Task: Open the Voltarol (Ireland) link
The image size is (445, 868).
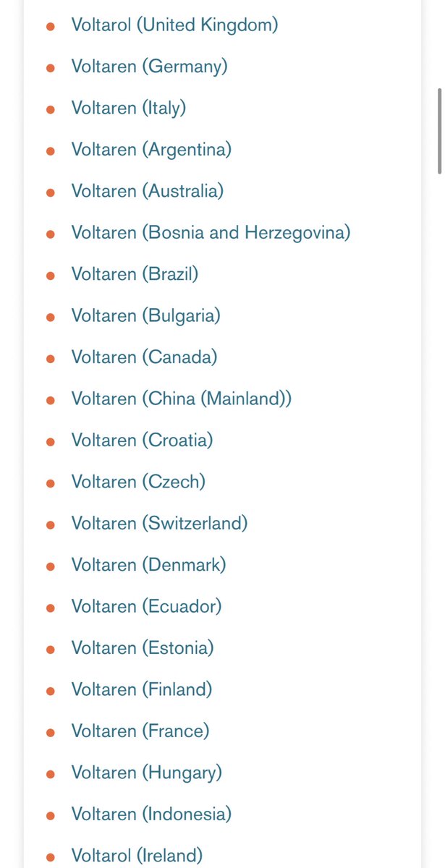Action: point(137,856)
